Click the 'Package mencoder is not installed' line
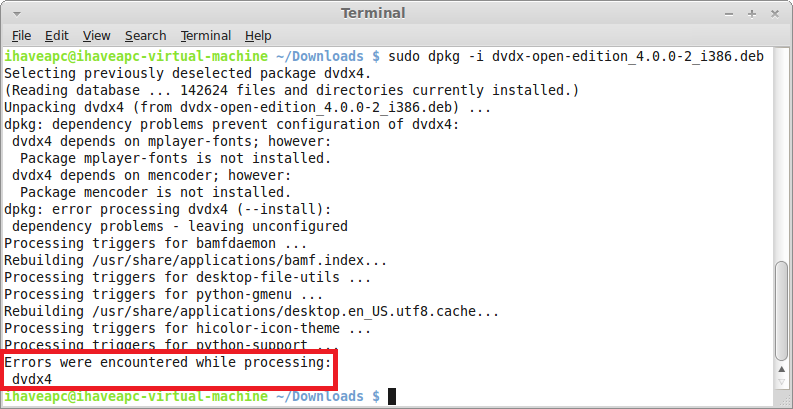Image resolution: width=793 pixels, height=409 pixels. [155, 192]
